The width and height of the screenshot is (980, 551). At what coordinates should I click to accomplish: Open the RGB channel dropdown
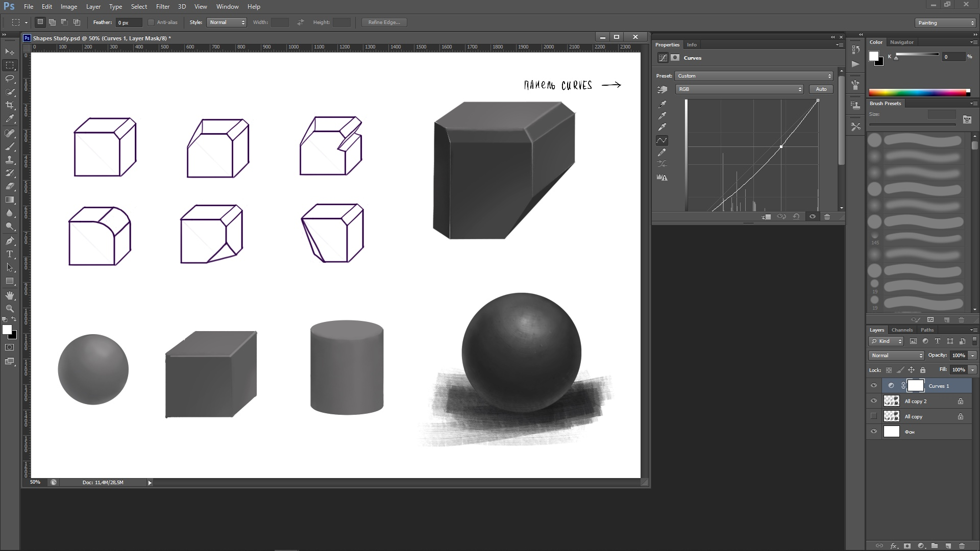coord(740,89)
